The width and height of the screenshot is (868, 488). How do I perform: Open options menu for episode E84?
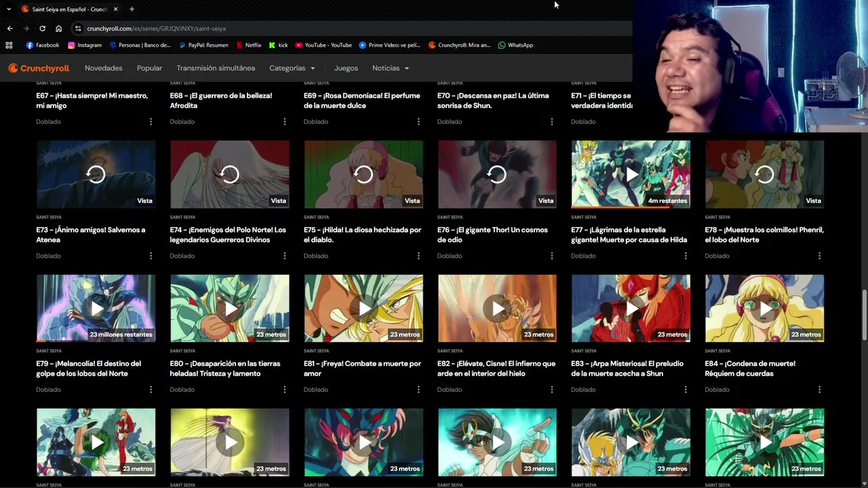coord(819,389)
